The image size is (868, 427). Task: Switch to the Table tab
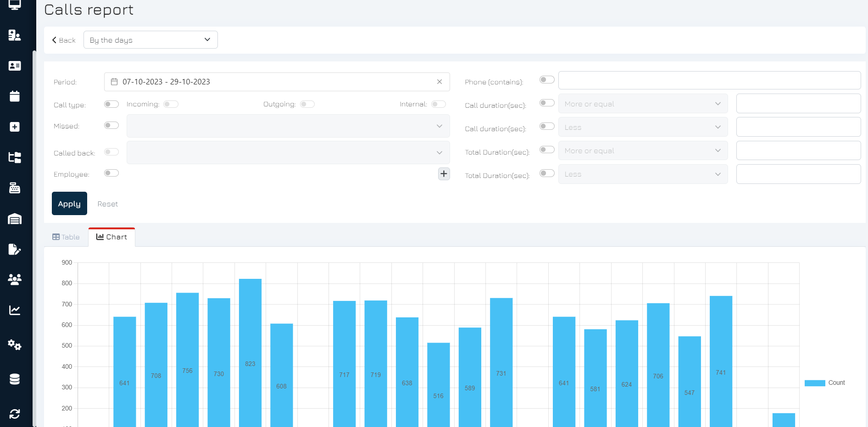click(66, 237)
